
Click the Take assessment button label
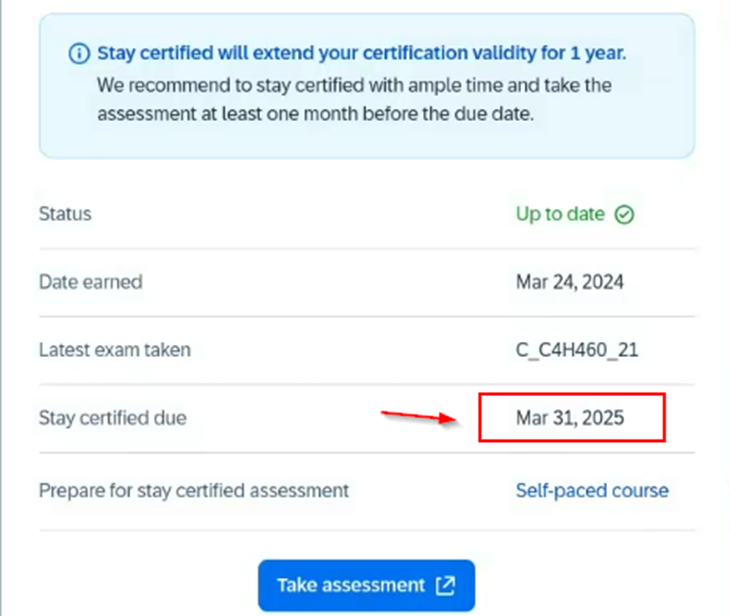[x=351, y=585]
